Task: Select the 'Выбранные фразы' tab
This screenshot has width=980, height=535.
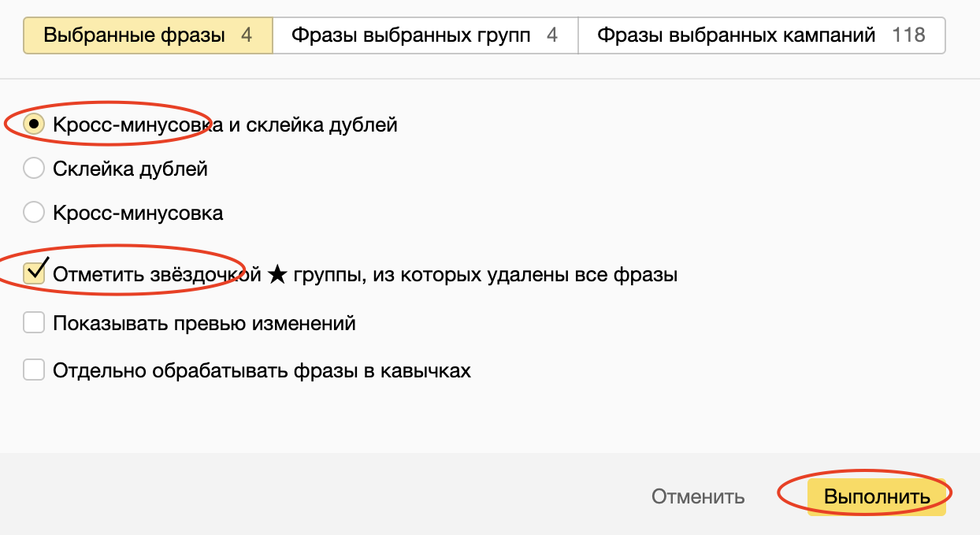Action: (134, 35)
